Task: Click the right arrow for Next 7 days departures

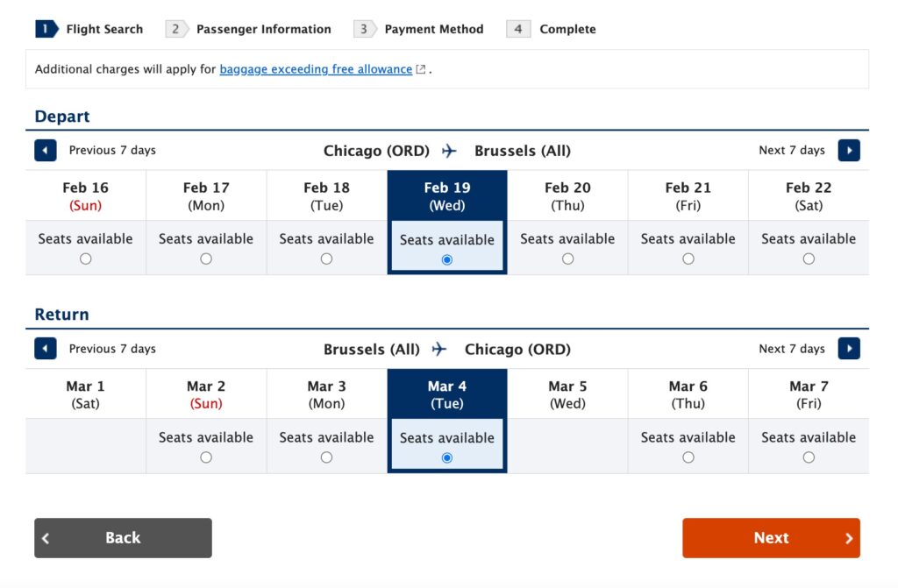Action: pos(849,150)
